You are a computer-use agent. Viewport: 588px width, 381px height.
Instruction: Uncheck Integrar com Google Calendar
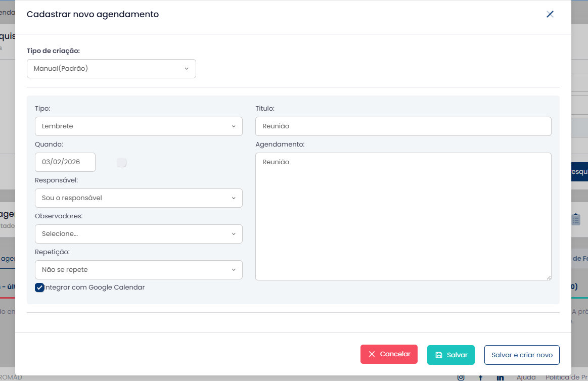[39, 288]
